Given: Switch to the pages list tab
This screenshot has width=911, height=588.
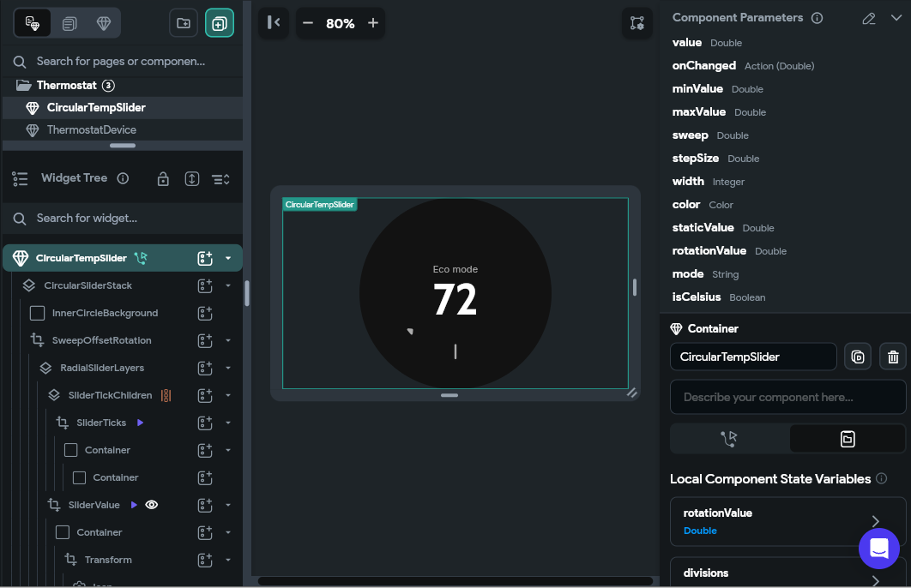Looking at the screenshot, I should [69, 24].
